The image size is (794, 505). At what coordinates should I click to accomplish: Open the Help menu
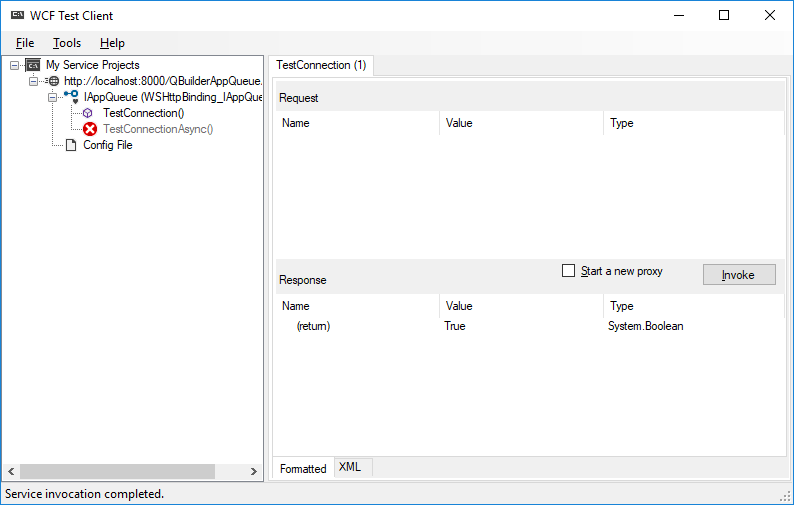tap(112, 43)
